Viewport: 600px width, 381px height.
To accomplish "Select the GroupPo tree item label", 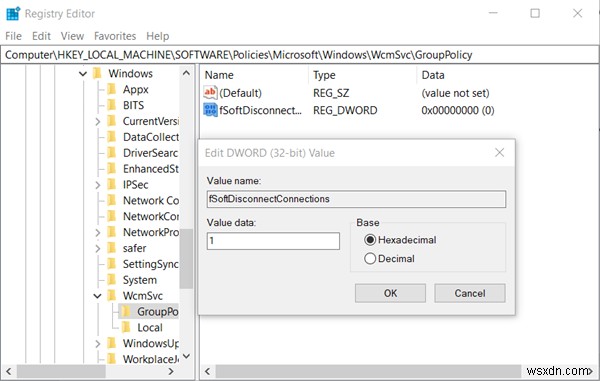I will (x=157, y=311).
